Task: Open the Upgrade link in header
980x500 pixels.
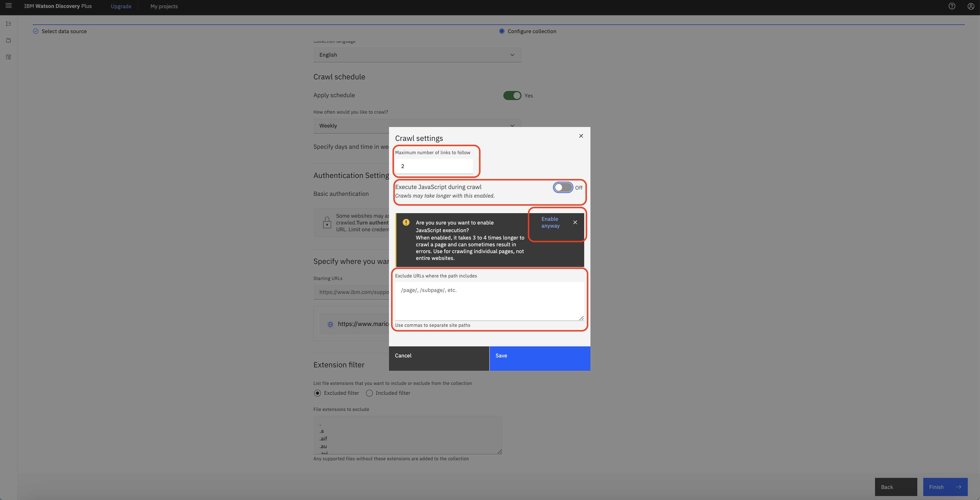Action: pyautogui.click(x=121, y=7)
